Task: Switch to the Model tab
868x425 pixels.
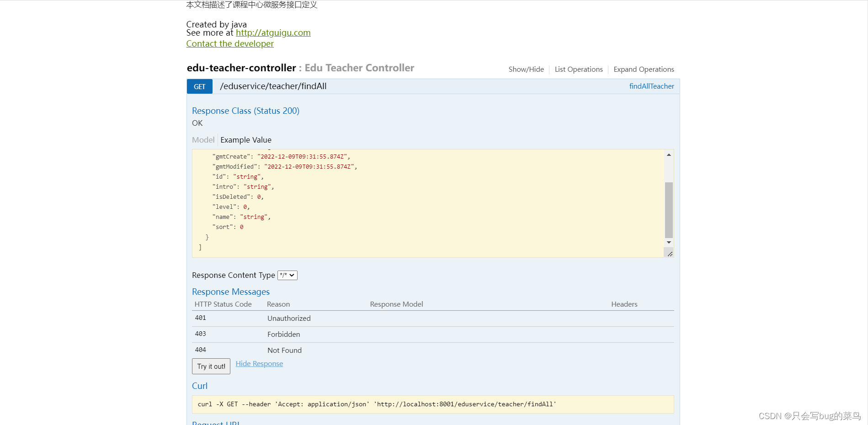Action: click(x=203, y=140)
